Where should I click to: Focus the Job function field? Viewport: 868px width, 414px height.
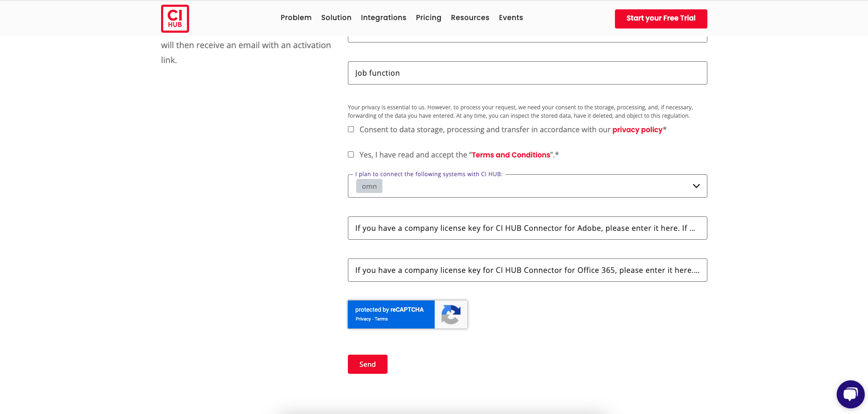[x=527, y=73]
